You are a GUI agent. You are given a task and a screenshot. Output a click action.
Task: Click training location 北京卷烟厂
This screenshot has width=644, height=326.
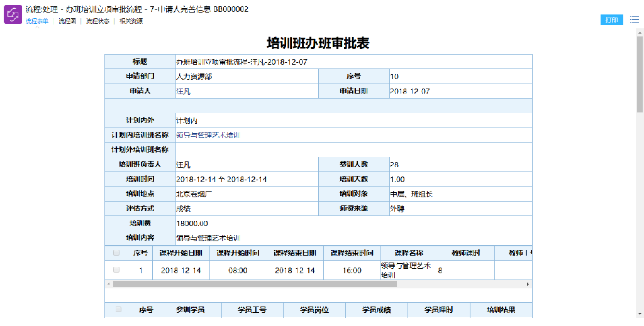point(194,194)
